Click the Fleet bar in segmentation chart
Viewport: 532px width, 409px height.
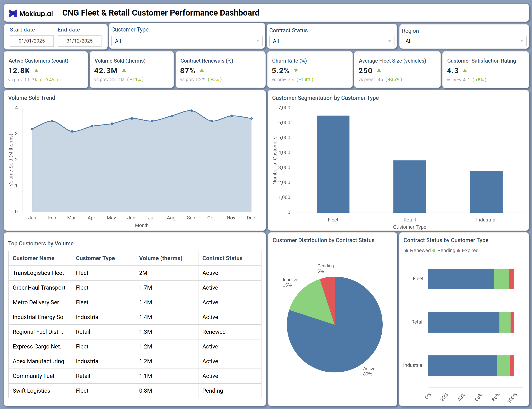pos(333,164)
